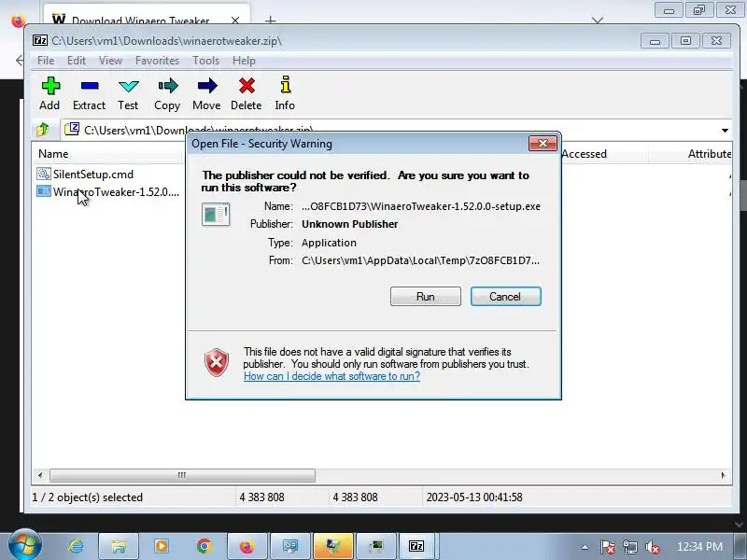This screenshot has width=747, height=560.
Task: Click Cancel in the security warning
Action: [x=505, y=297]
